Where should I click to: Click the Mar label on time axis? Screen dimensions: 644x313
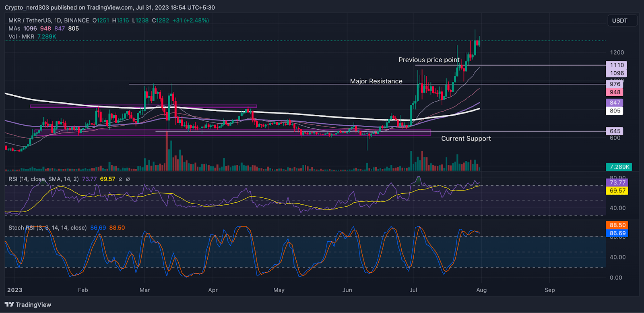tap(144, 290)
